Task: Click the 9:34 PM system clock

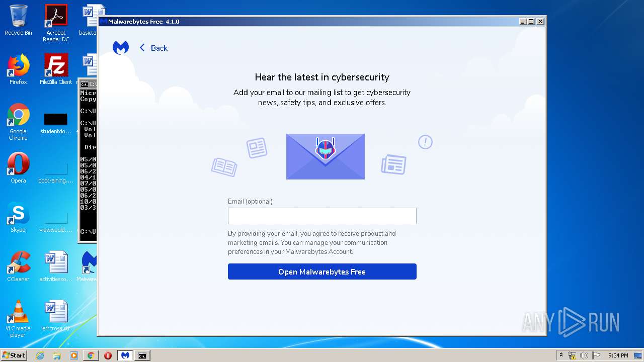Action: point(618,355)
